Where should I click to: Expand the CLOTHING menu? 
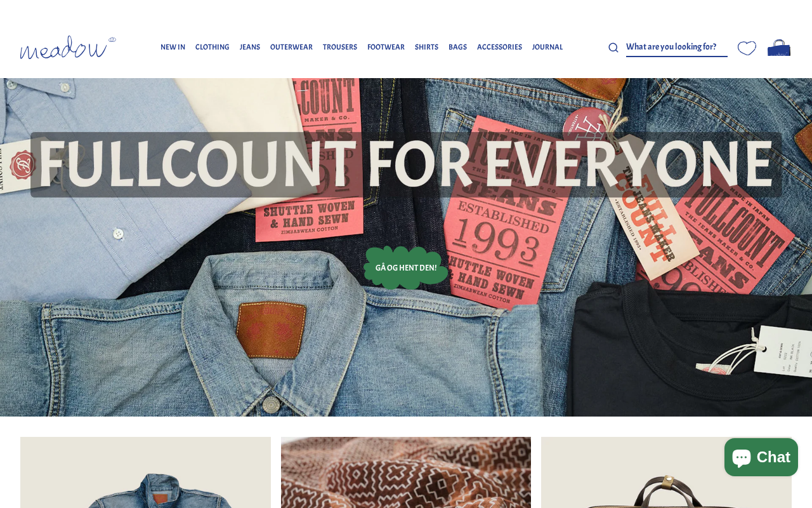(213, 48)
